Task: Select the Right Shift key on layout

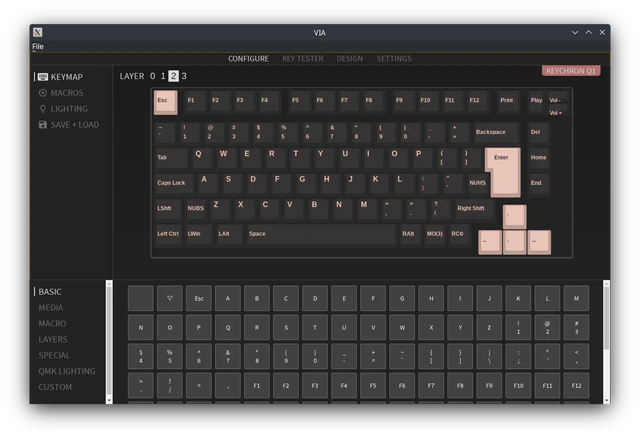Action: pyautogui.click(x=473, y=209)
